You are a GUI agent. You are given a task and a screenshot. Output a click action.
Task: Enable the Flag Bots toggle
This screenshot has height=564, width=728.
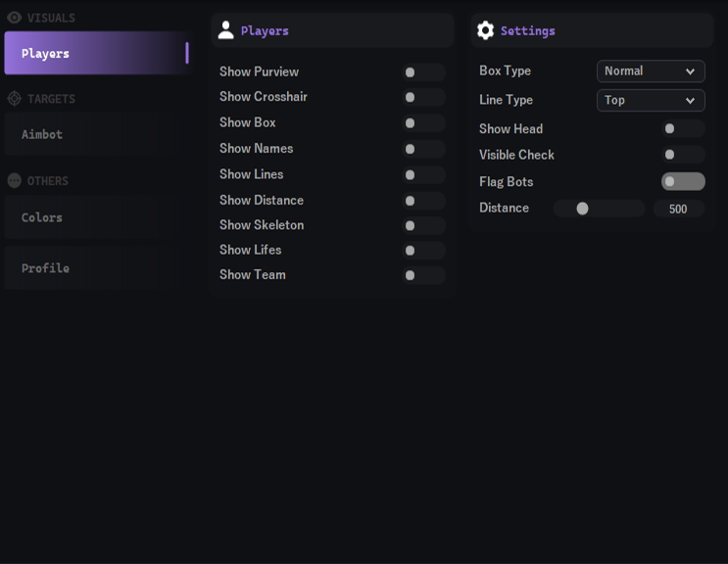pyautogui.click(x=682, y=181)
